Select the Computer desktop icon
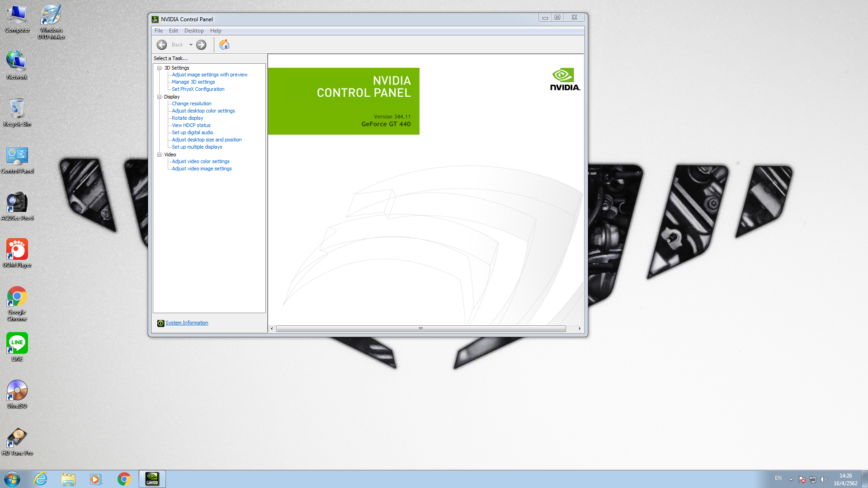 pyautogui.click(x=17, y=19)
